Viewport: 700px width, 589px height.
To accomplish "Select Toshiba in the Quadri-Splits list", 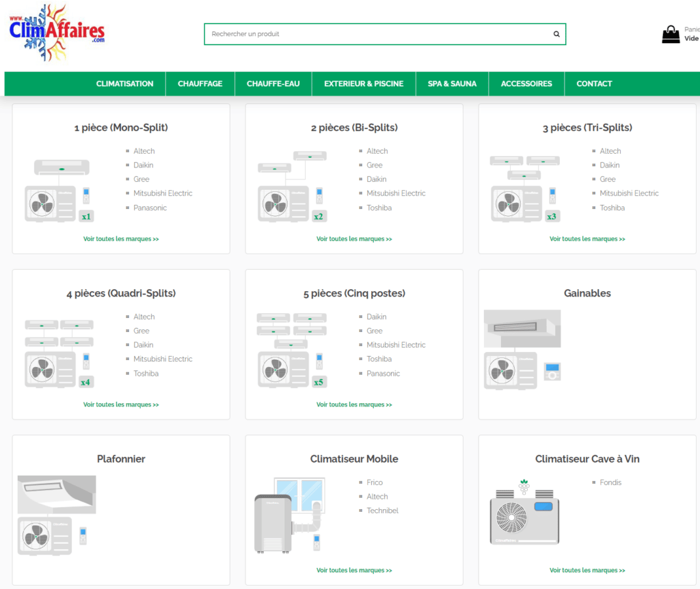I will (146, 374).
